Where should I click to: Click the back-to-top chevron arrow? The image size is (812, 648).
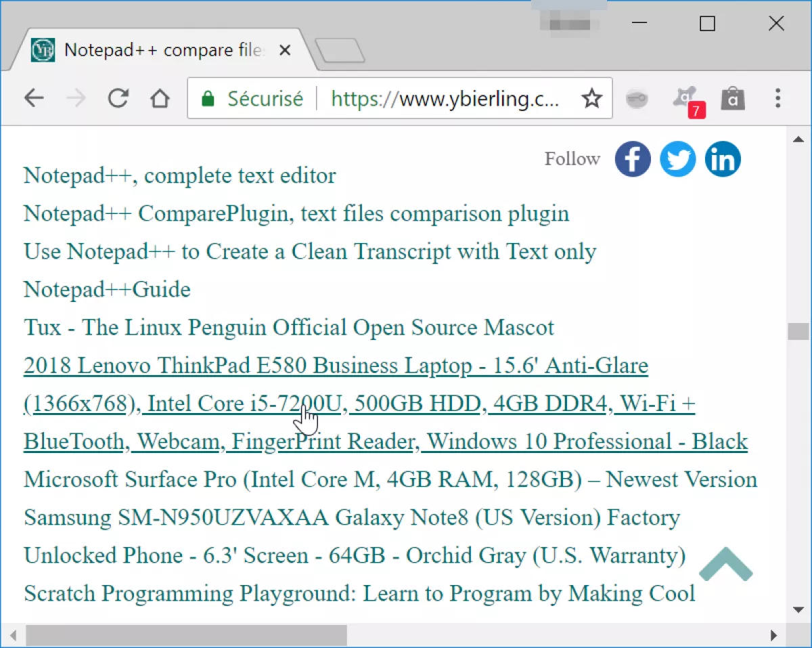[725, 563]
